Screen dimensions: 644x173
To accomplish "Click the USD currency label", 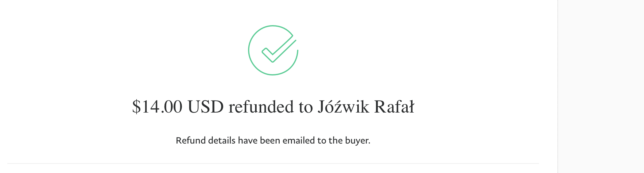I will coord(205,107).
